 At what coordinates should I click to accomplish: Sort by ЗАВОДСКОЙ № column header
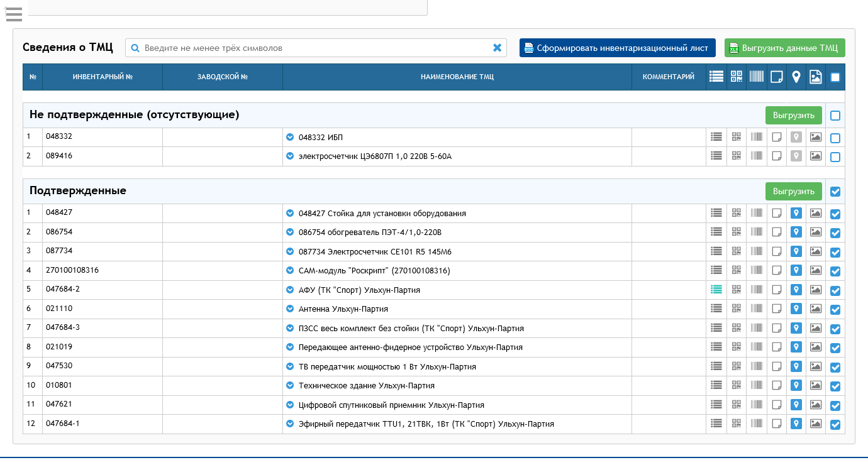(223, 77)
